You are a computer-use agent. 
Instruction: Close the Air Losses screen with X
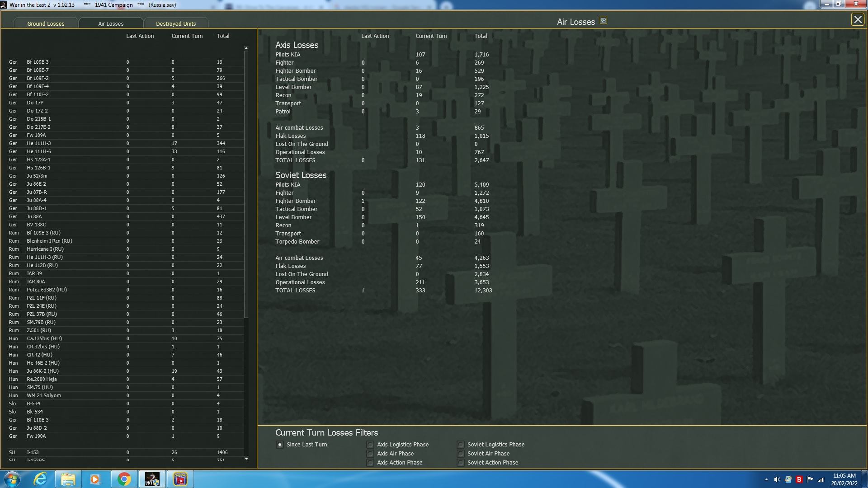[x=858, y=19]
